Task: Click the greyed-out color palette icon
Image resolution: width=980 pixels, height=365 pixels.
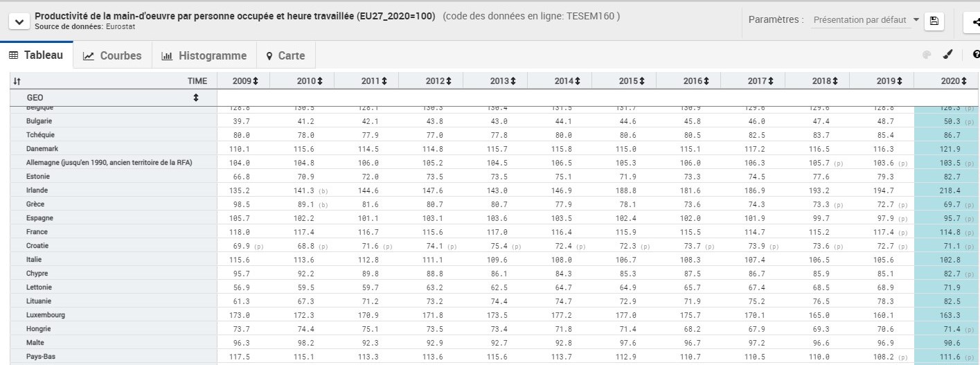Action: pos(927,55)
